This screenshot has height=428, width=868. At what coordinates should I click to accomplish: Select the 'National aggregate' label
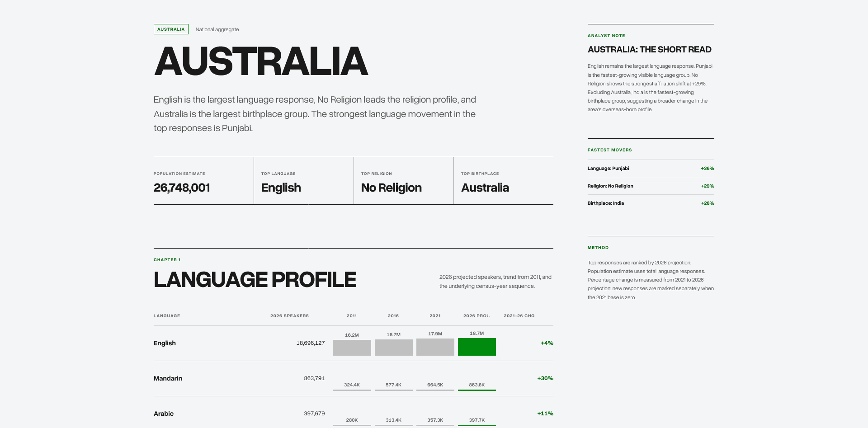tap(217, 29)
